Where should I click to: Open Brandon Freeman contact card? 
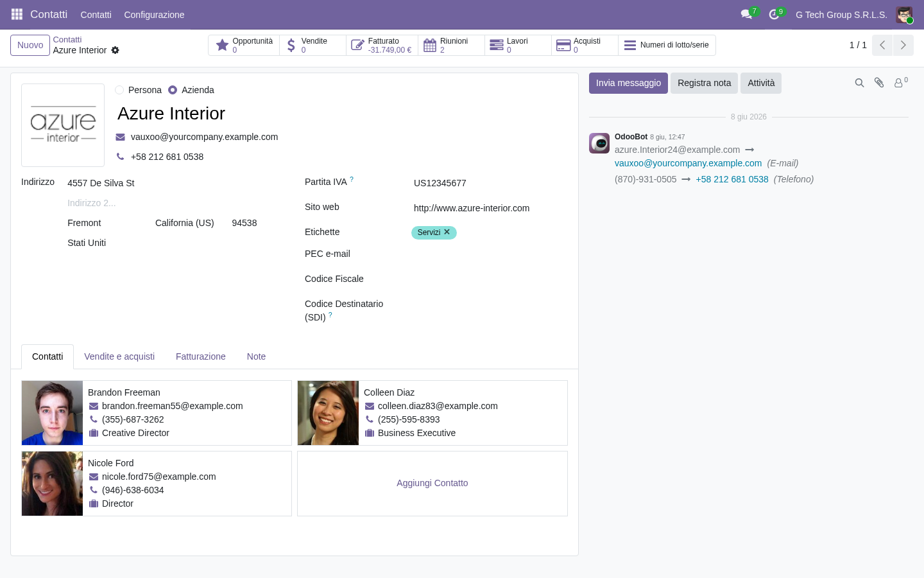[157, 413]
